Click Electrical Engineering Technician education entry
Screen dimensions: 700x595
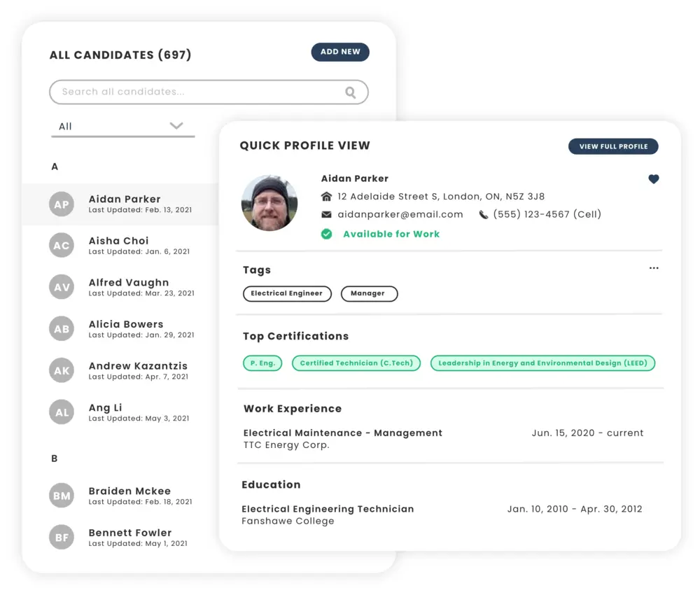tap(328, 510)
